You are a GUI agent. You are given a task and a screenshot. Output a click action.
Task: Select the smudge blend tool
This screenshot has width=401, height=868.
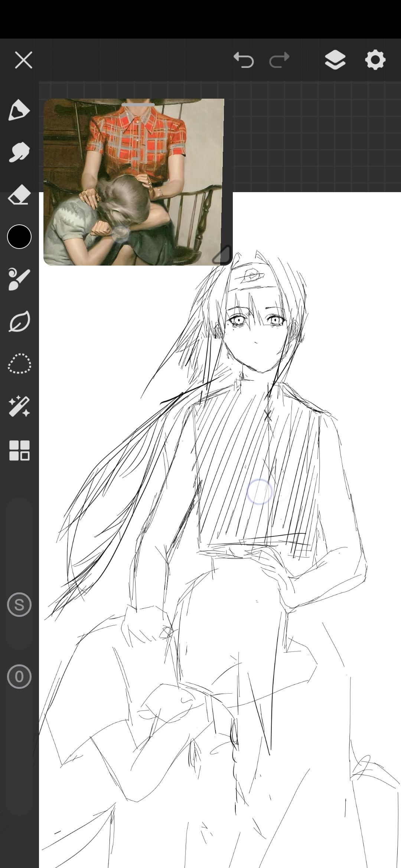[19, 152]
